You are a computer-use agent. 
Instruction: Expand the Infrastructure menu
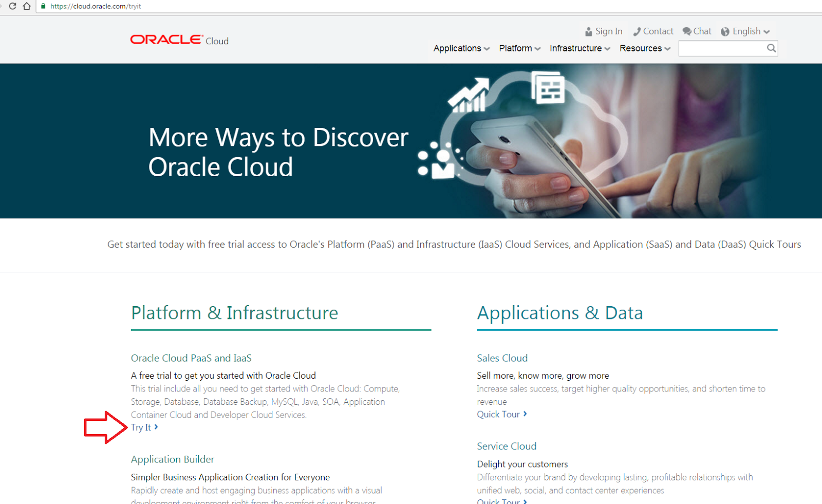[580, 48]
